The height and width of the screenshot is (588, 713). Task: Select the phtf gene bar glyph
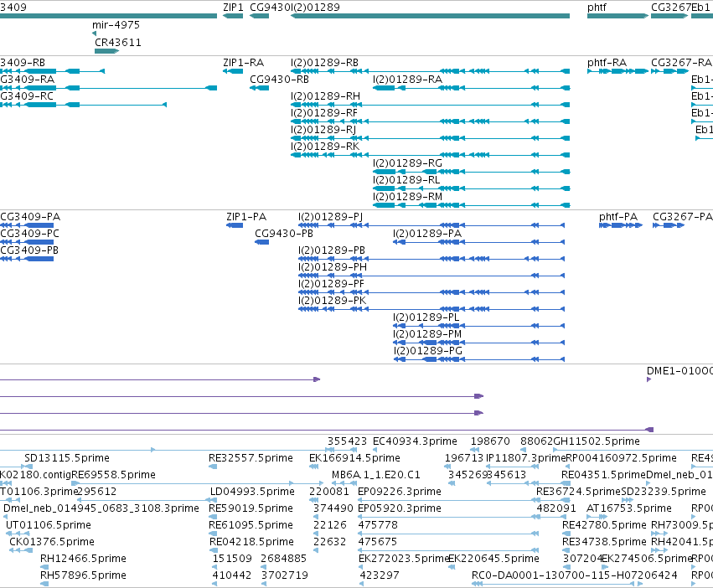tap(618, 16)
